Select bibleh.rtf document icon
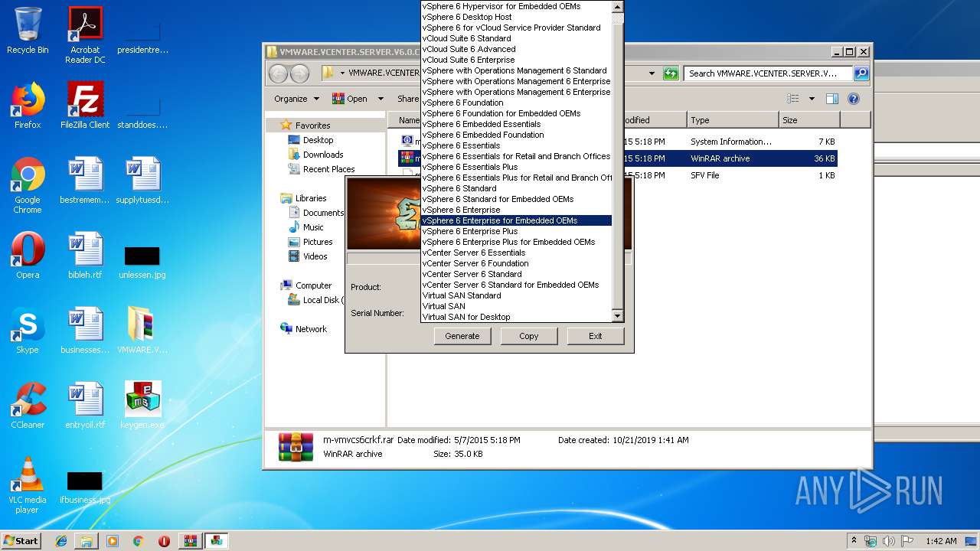Screen dimensions: 980x551 click(85, 256)
